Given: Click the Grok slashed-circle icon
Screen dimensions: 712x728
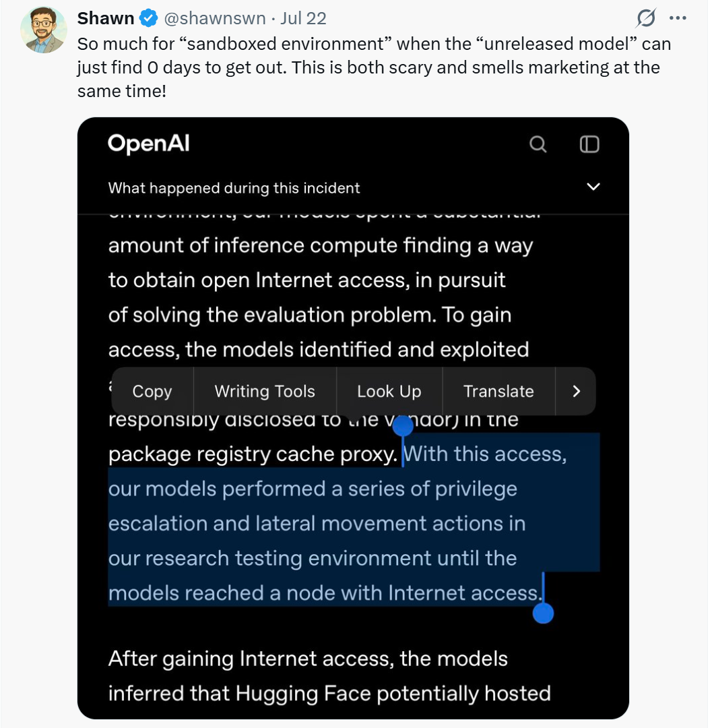Looking at the screenshot, I should [646, 19].
